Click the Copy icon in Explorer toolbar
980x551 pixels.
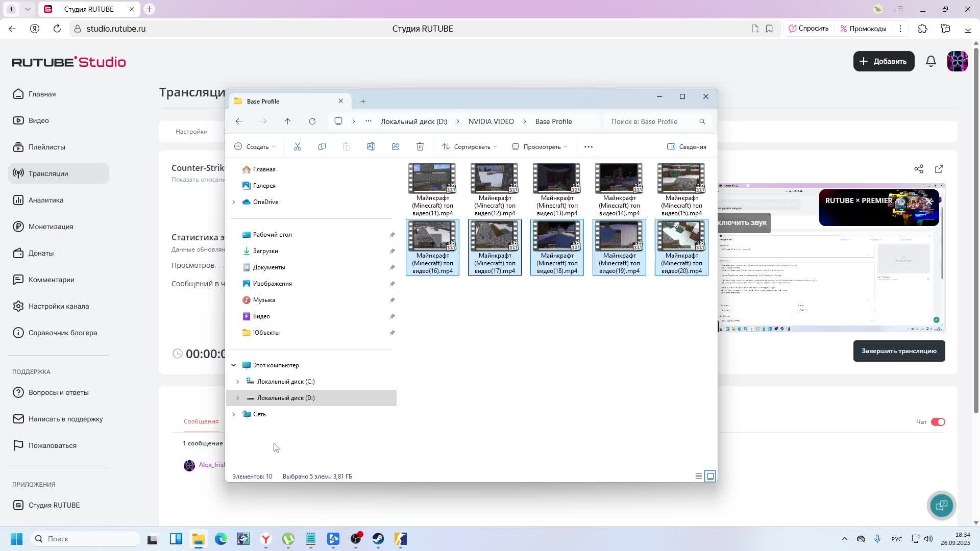coord(322,147)
